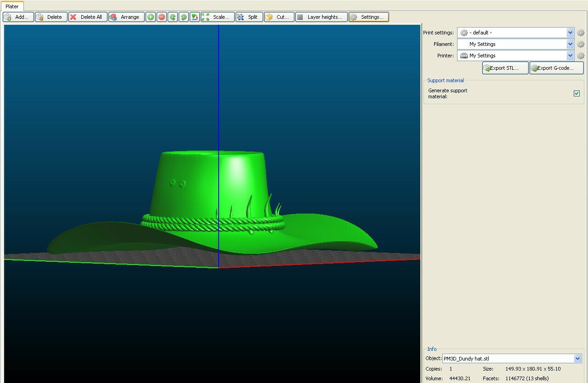
Task: Open the Printer selection dropdown
Action: (570, 55)
